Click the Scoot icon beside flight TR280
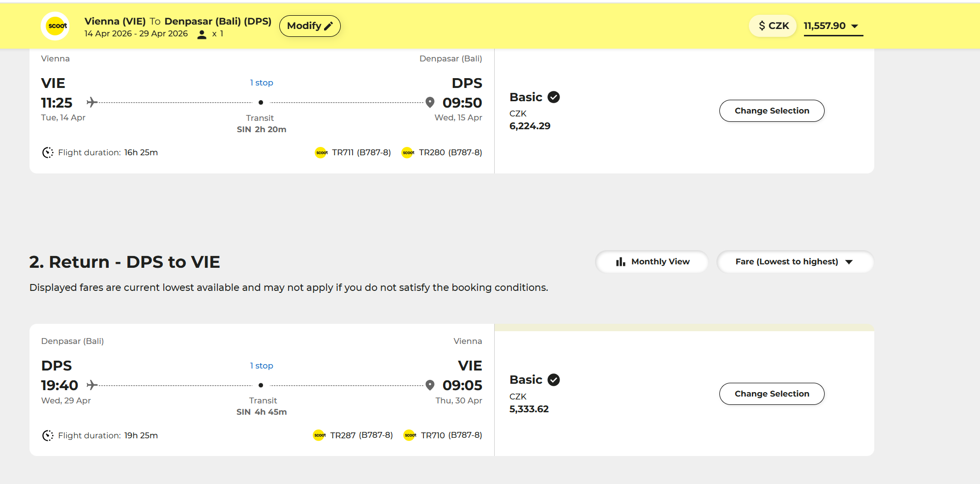Viewport: 980px width, 484px height. coord(408,153)
